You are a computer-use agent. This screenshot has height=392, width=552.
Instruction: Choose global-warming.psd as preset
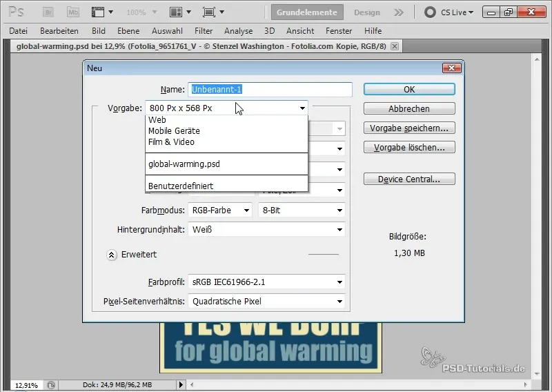(x=226, y=164)
